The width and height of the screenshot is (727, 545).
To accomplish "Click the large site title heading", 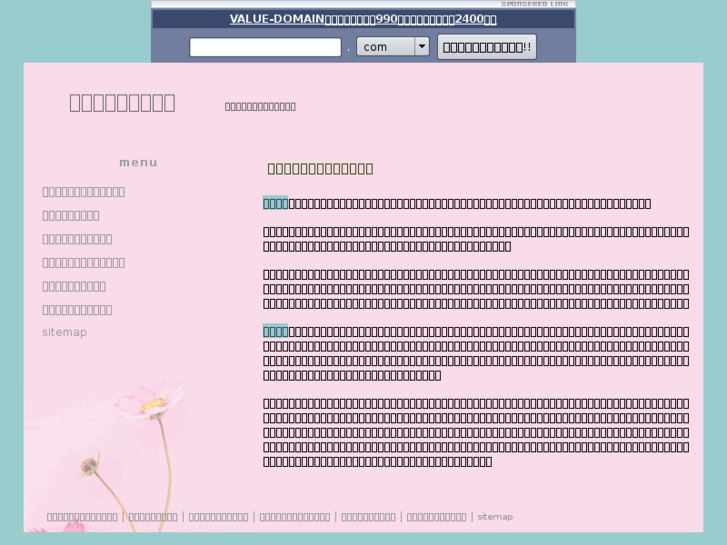I will (x=122, y=103).
